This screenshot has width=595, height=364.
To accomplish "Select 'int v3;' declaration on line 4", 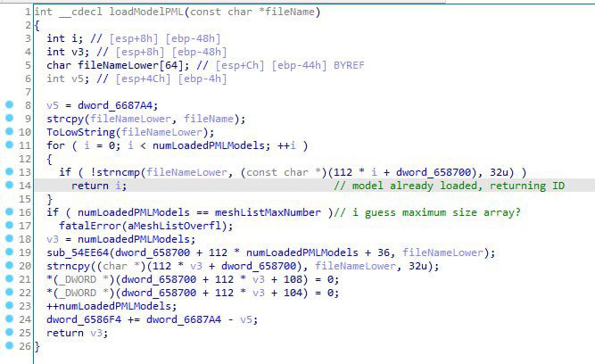I will [68, 52].
